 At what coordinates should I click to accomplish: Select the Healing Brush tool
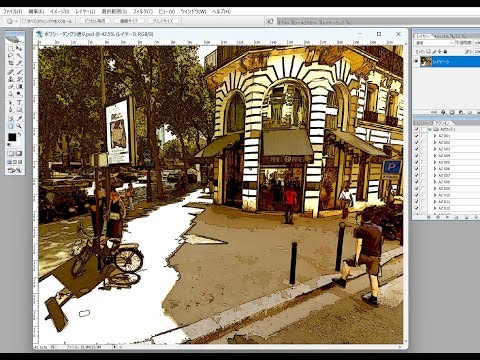(11, 72)
